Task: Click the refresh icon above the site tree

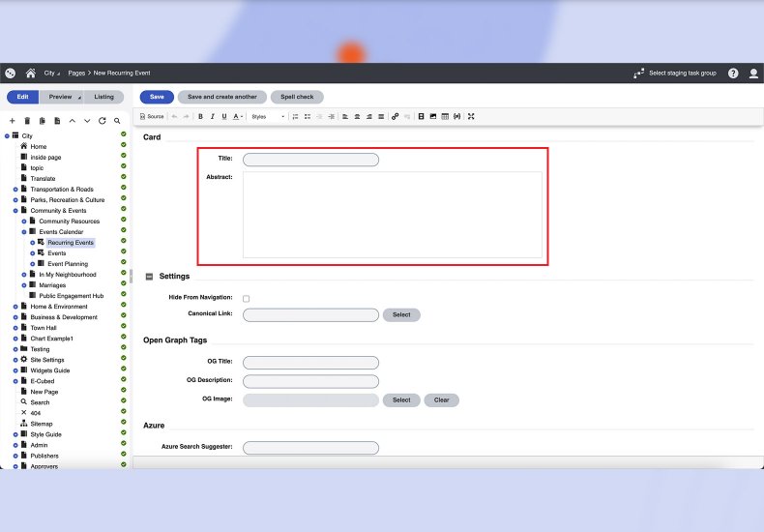Action: (x=102, y=121)
